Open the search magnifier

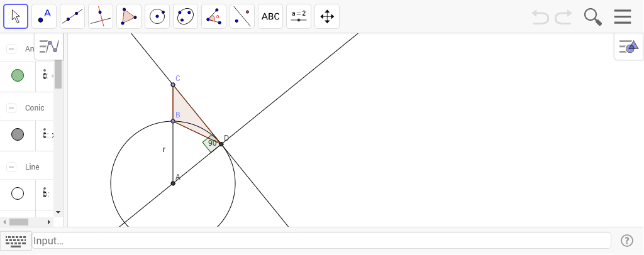coord(592,17)
